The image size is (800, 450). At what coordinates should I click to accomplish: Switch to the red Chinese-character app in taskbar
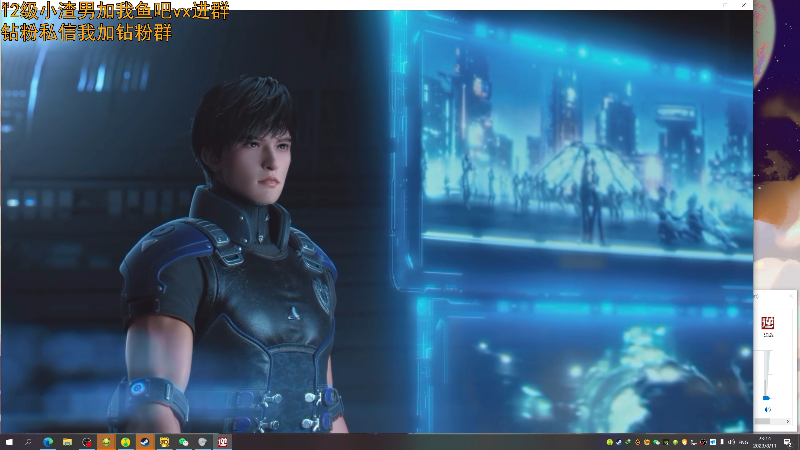click(x=222, y=442)
